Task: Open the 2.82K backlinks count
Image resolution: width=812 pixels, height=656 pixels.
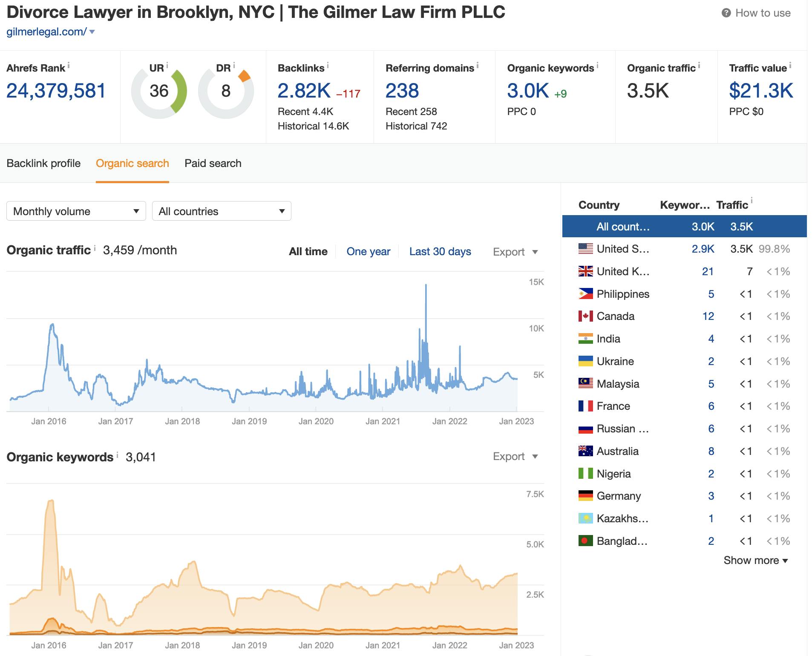Action: 304,91
